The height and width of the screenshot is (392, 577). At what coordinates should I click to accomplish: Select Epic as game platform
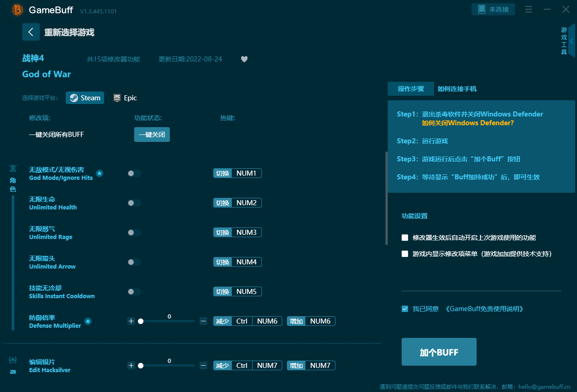(125, 98)
